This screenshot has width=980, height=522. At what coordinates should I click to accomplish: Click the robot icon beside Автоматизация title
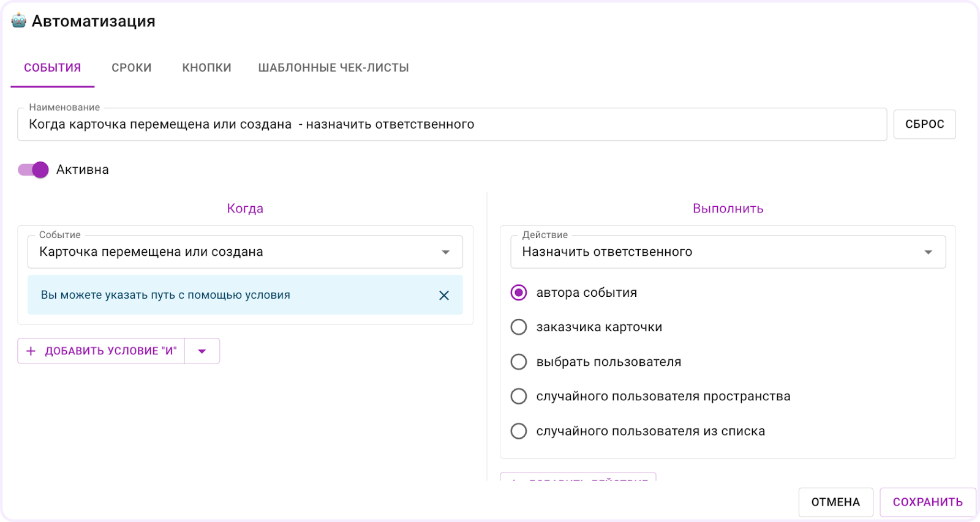tap(19, 21)
